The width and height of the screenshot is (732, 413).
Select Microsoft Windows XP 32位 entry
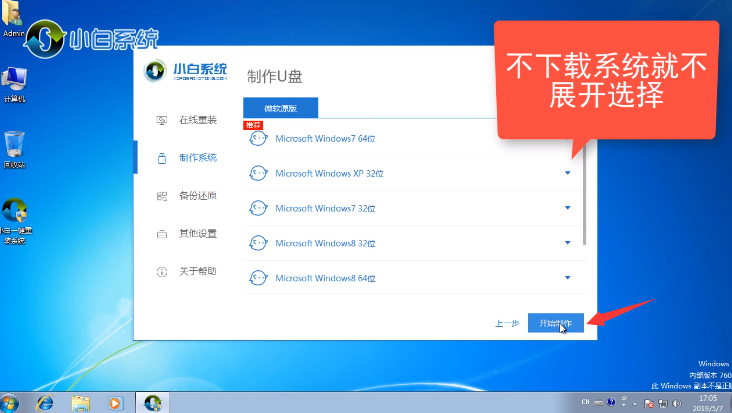tap(414, 173)
